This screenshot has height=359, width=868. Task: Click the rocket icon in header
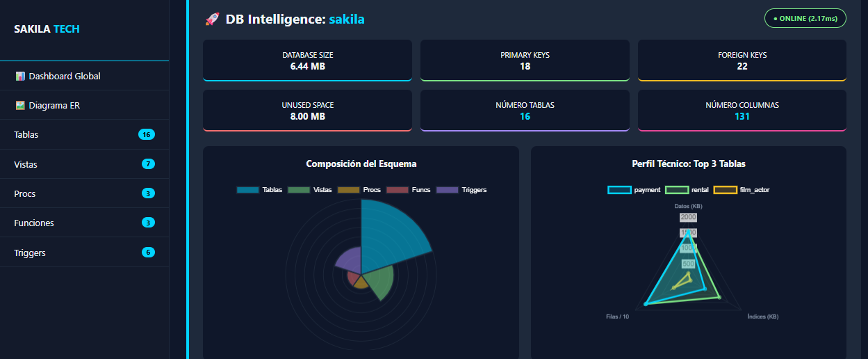click(x=213, y=19)
